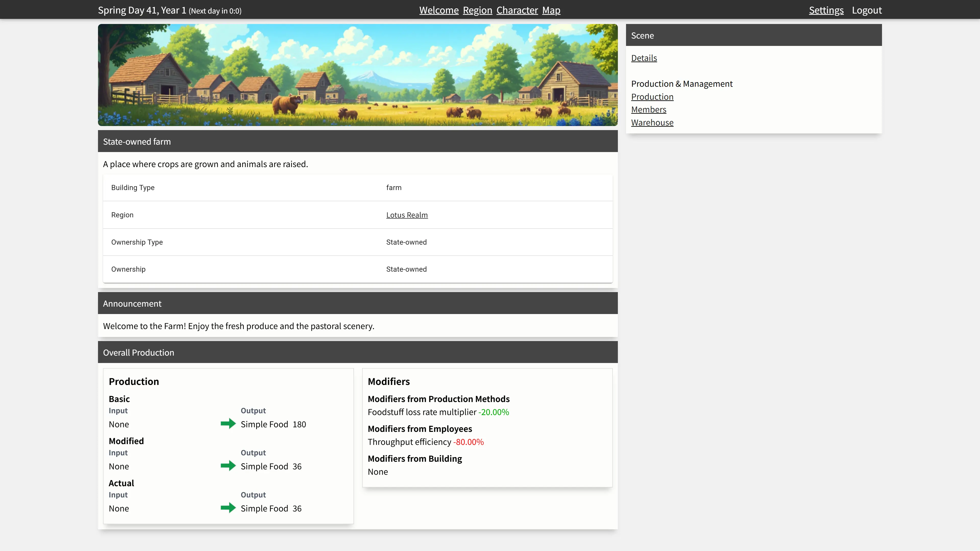This screenshot has height=551, width=980.
Task: Open the Production management link
Action: (x=652, y=97)
